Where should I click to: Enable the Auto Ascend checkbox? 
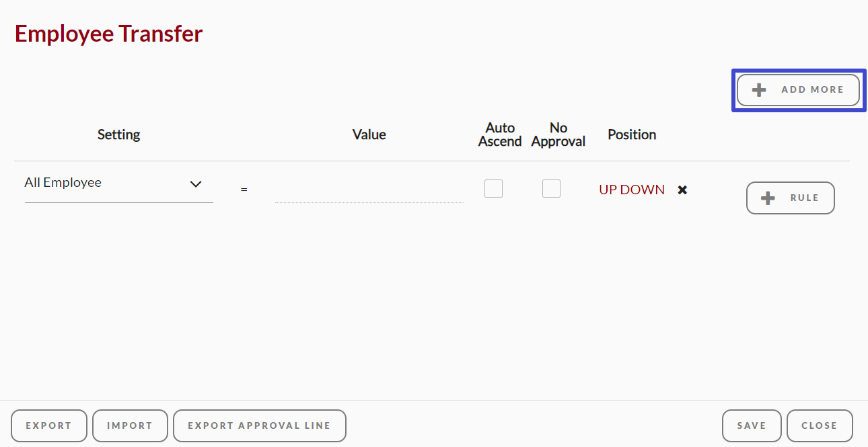(493, 189)
